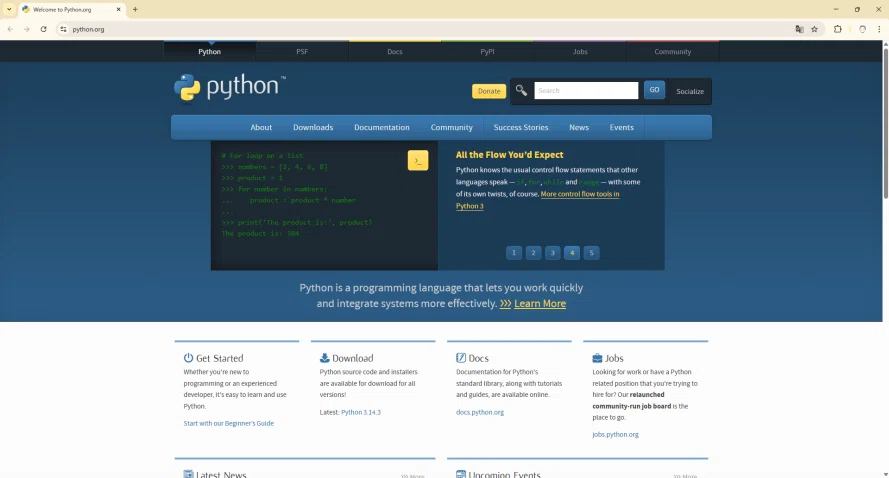Launch the interactive shell with the yellow prompt icon
Image resolution: width=889 pixels, height=478 pixels.
(418, 160)
